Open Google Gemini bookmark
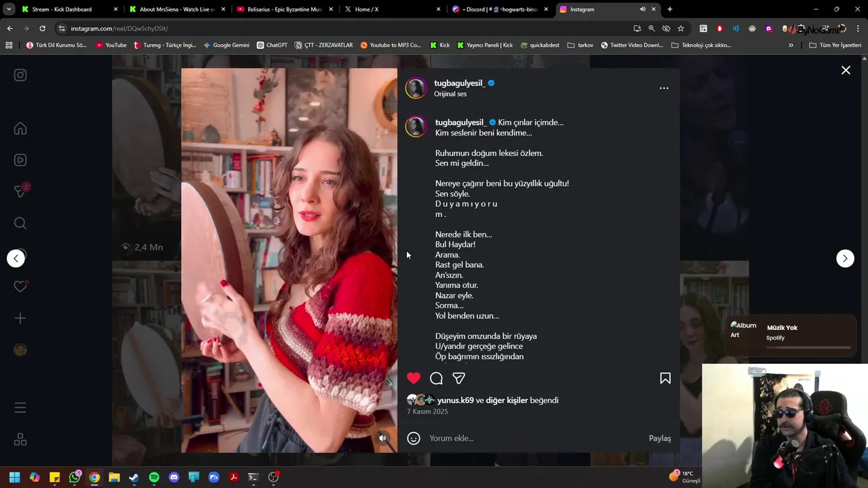868x488 pixels. click(226, 45)
